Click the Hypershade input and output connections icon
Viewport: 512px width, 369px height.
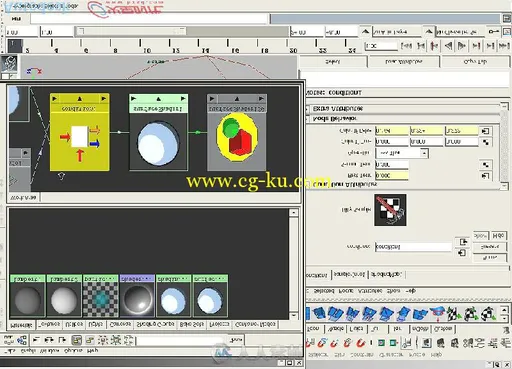point(49,340)
